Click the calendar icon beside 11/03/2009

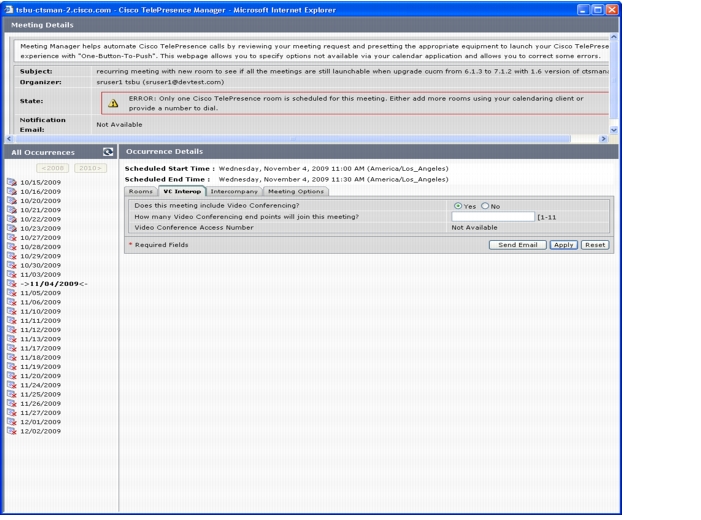[12, 274]
